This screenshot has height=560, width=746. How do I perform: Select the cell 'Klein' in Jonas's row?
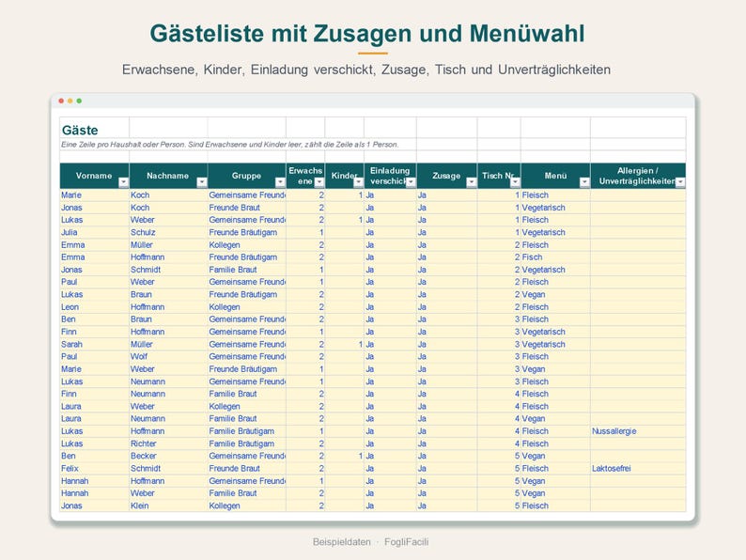[168, 506]
